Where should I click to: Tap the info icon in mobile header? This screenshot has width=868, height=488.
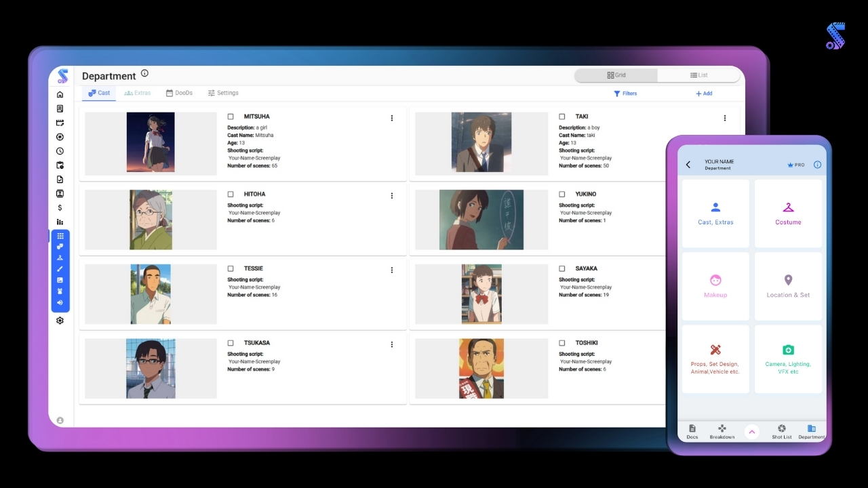click(817, 165)
